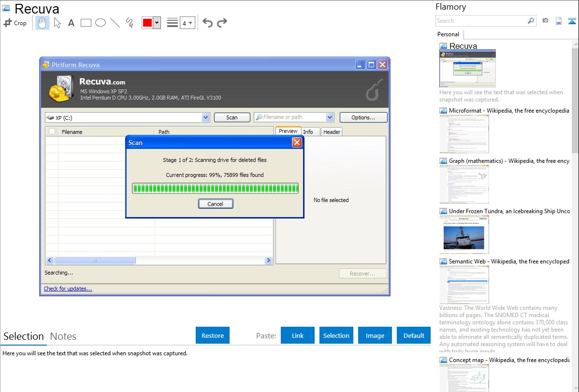
Task: Open the Check for updates link
Action: pos(68,289)
